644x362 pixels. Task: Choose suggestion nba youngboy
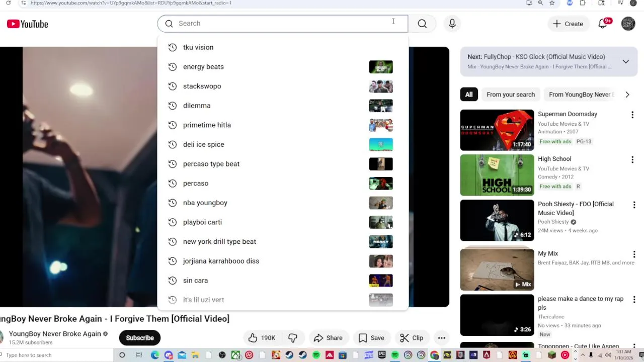(283, 203)
